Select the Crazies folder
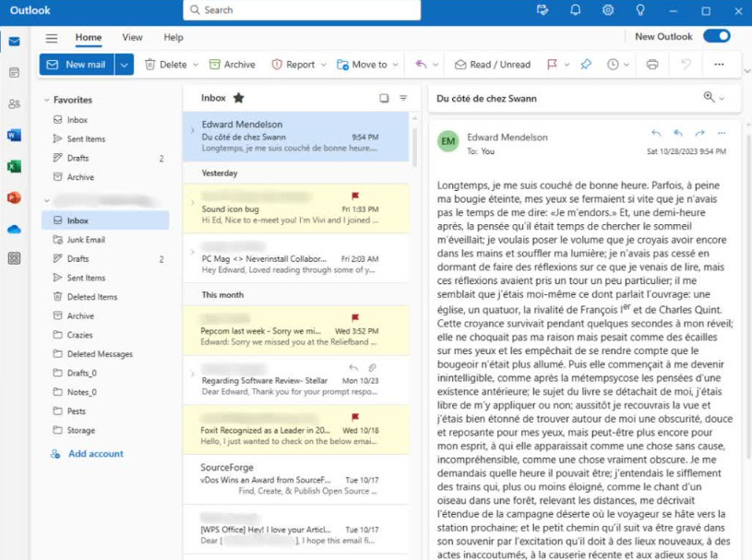752x560 pixels. pyautogui.click(x=105, y=335)
